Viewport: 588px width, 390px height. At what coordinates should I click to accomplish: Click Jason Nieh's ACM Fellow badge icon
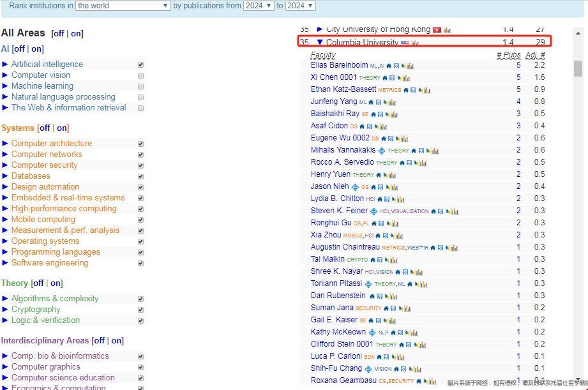(x=355, y=187)
